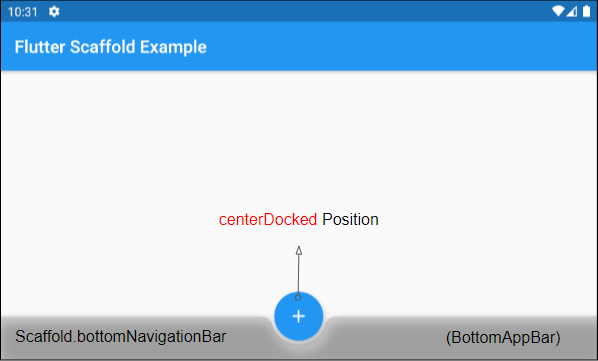Open the settings gear in the status bar

pyautogui.click(x=54, y=12)
